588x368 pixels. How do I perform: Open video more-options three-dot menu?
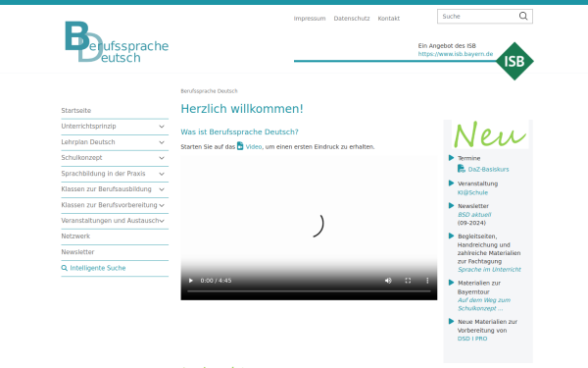pyautogui.click(x=427, y=281)
